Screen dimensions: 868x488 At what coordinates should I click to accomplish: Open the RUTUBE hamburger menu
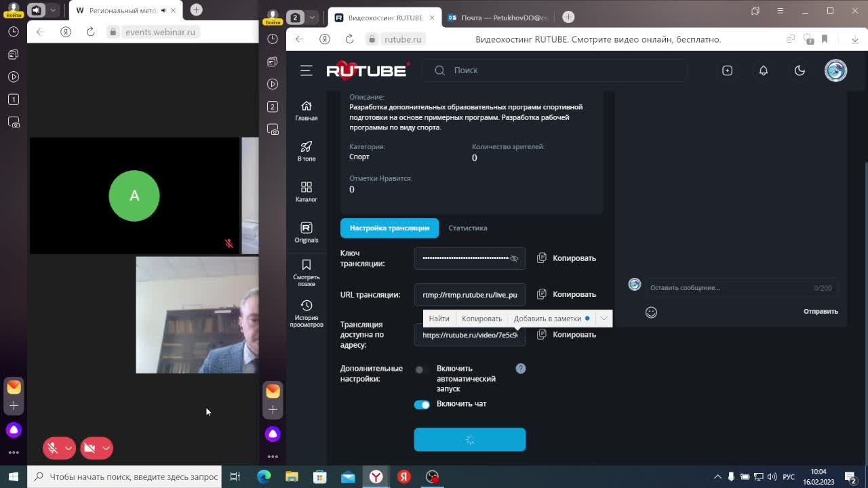tap(307, 70)
